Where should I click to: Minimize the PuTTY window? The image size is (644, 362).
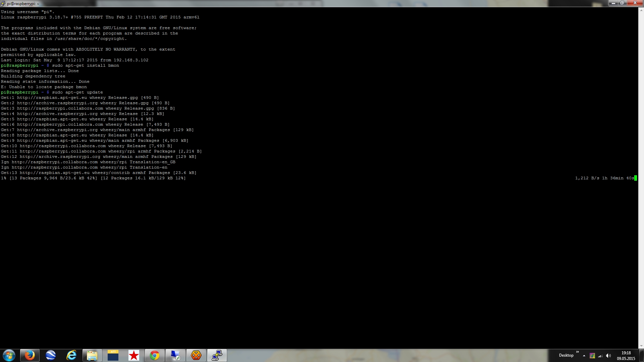(613, 3)
